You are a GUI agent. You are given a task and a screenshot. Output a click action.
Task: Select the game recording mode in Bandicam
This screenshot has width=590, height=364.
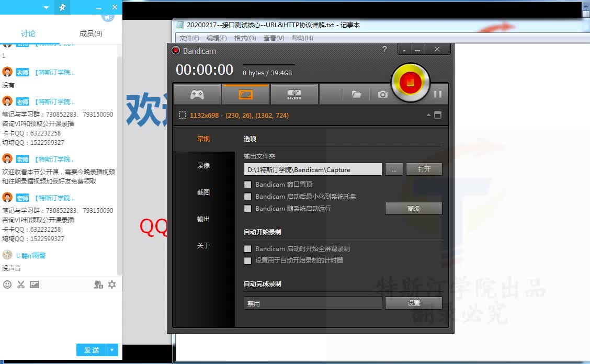[x=197, y=94]
